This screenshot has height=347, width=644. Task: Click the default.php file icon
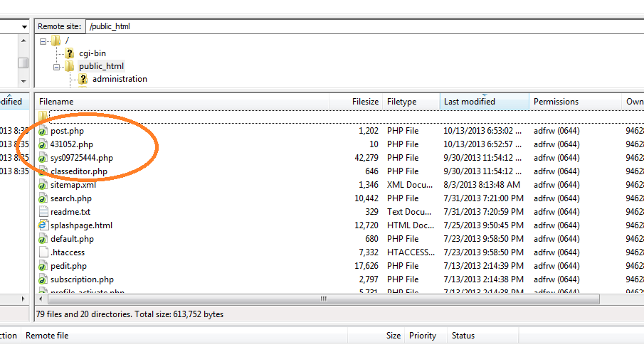pyautogui.click(x=43, y=239)
